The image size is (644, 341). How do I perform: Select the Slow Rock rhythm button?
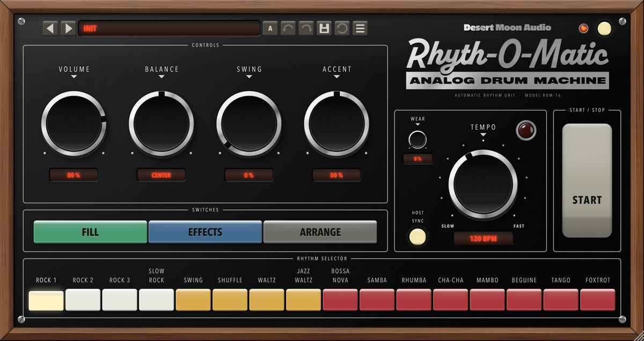click(157, 300)
